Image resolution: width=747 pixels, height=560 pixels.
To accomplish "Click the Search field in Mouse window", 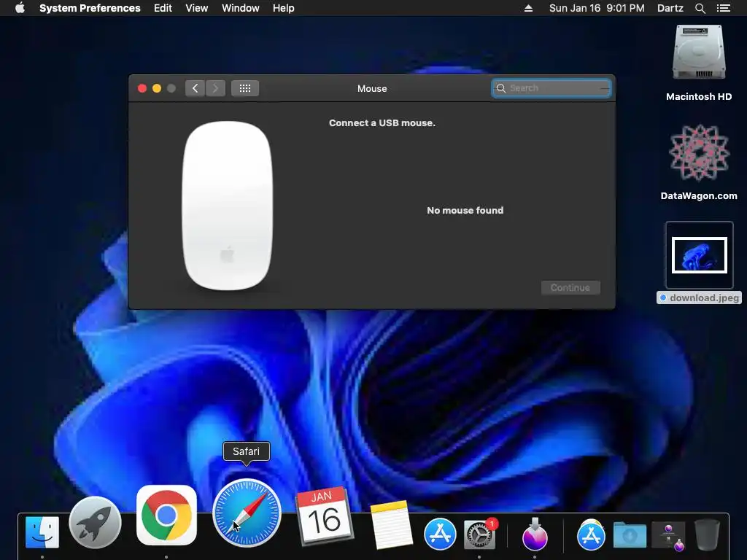I will coord(551,88).
